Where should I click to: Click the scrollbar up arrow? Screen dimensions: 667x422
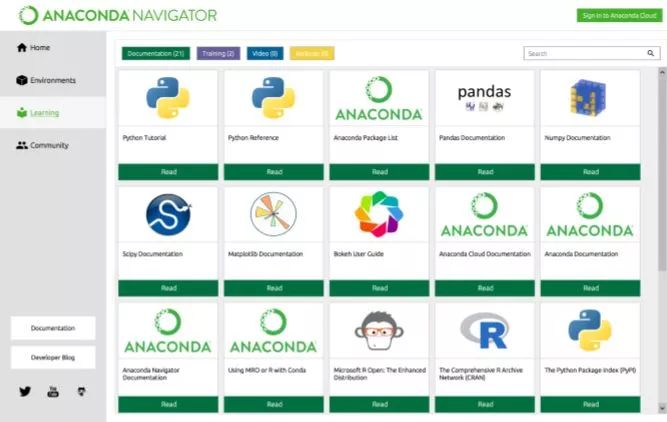pyautogui.click(x=662, y=72)
